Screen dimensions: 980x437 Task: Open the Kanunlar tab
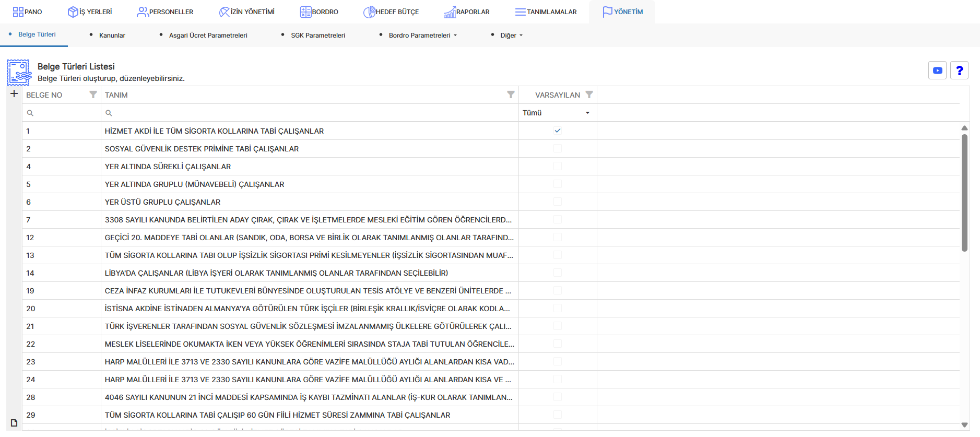pyautogui.click(x=112, y=36)
